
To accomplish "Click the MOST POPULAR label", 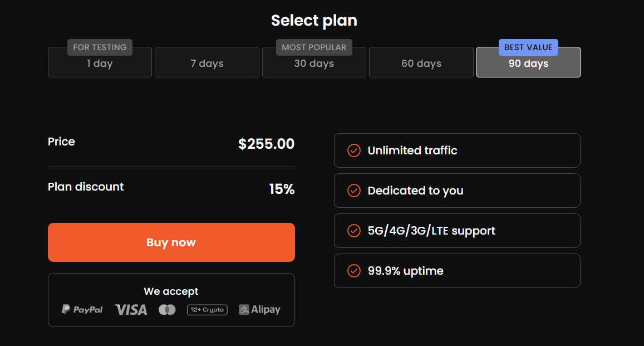I will 314,47.
